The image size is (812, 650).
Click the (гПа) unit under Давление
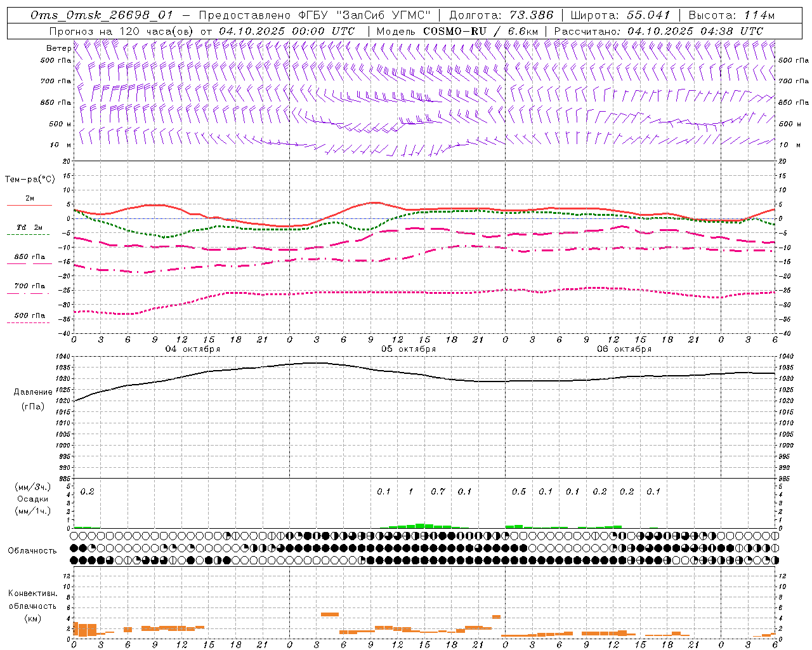(x=33, y=406)
